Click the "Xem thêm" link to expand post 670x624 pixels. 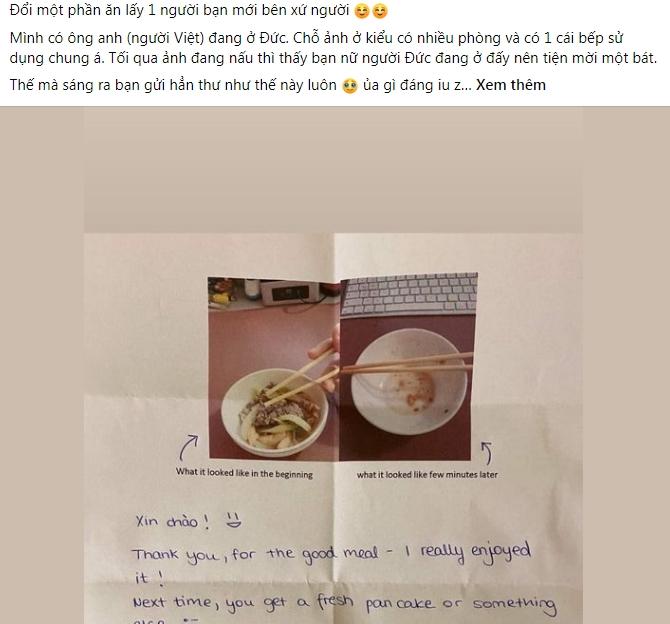511,85
